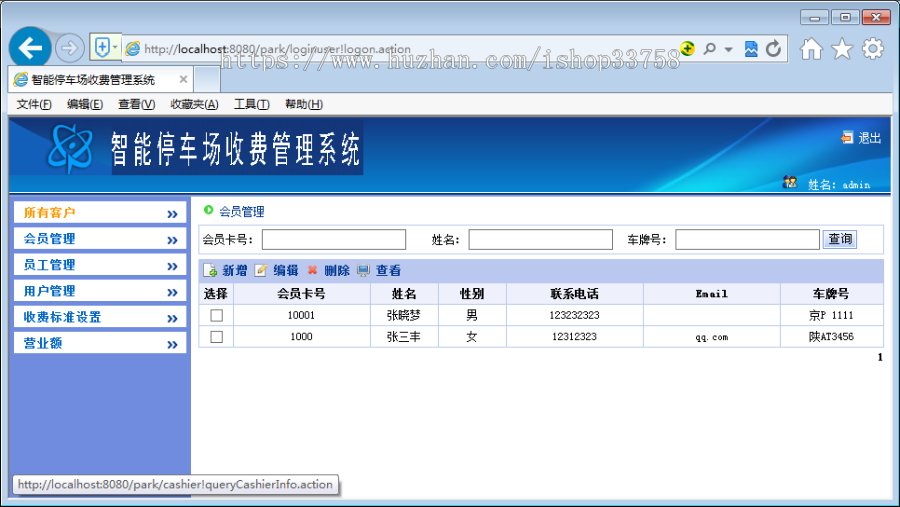Click the plate number 京P 1111
The image size is (900, 507).
click(x=831, y=315)
